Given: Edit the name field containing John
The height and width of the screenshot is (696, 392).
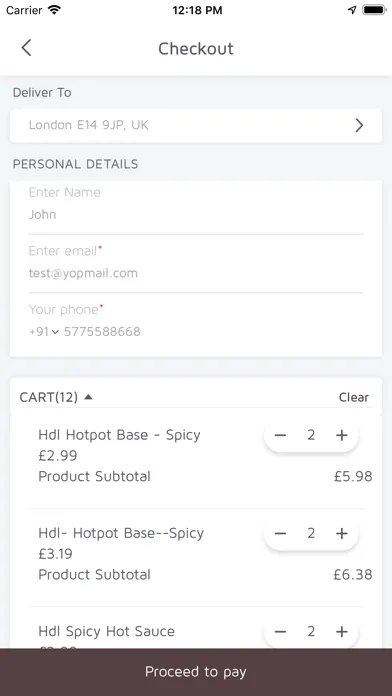Looking at the screenshot, I should 196,215.
